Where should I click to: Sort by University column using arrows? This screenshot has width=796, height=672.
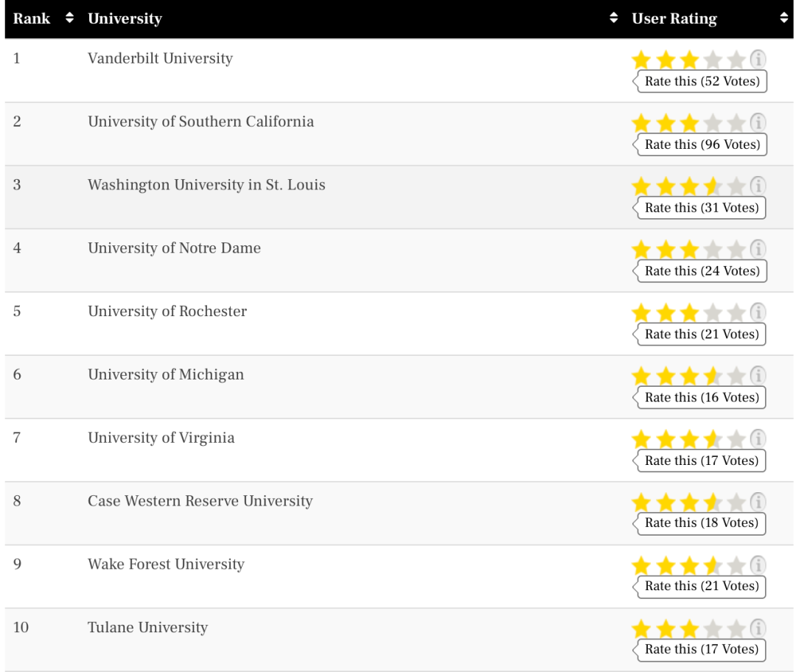(614, 19)
